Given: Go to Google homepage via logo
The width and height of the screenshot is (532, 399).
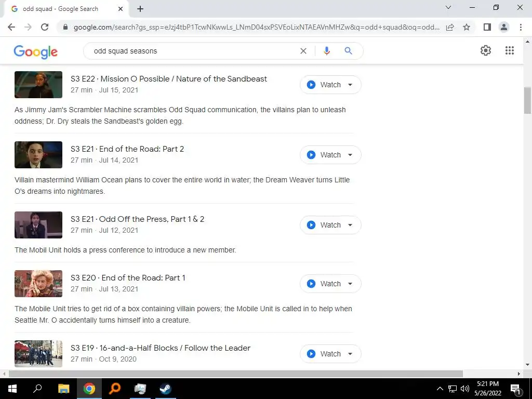Looking at the screenshot, I should (36, 51).
